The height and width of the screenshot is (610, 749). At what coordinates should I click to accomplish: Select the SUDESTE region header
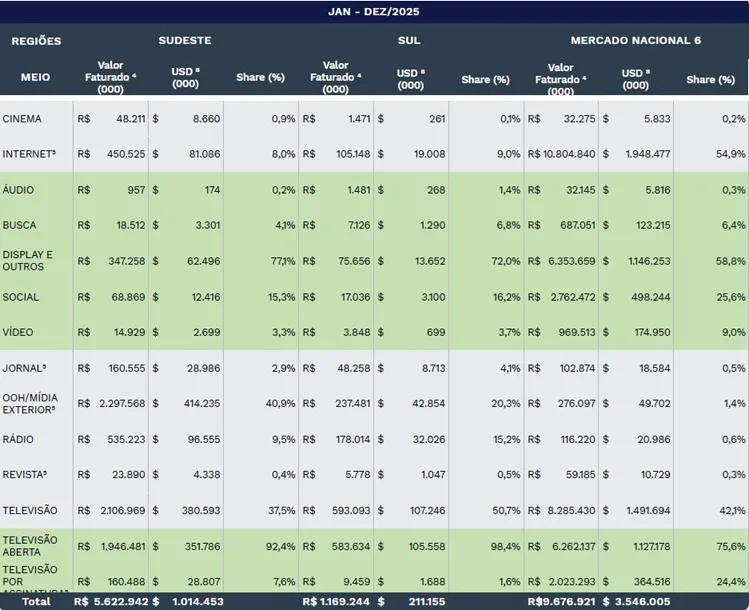185,41
